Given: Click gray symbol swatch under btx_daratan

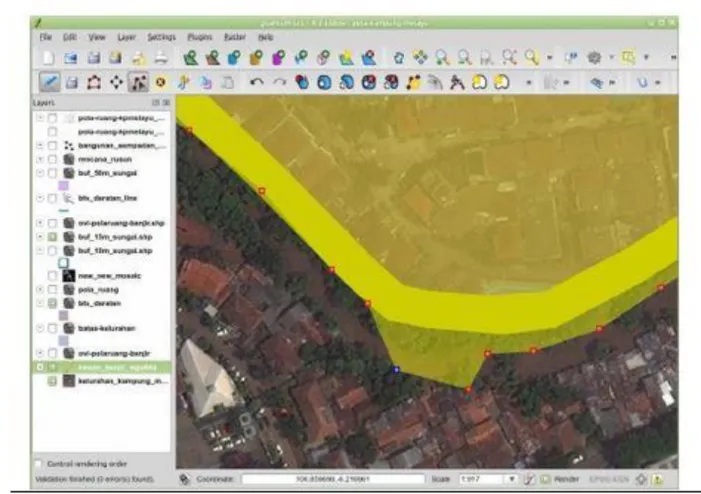Looking at the screenshot, I should point(63,316).
